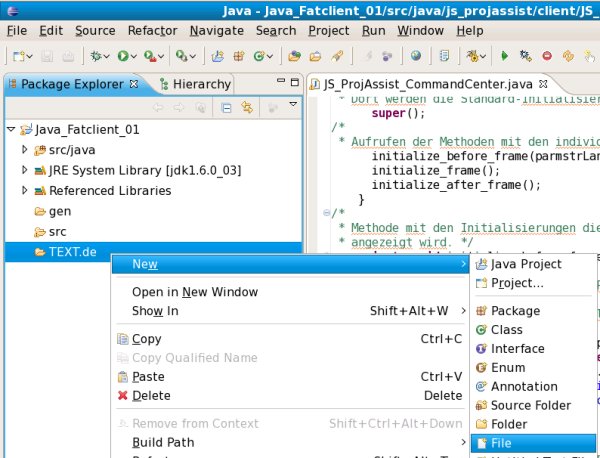Image resolution: width=600 pixels, height=458 pixels.
Task: Click the red Delete X icon in context menu
Action: point(123,396)
